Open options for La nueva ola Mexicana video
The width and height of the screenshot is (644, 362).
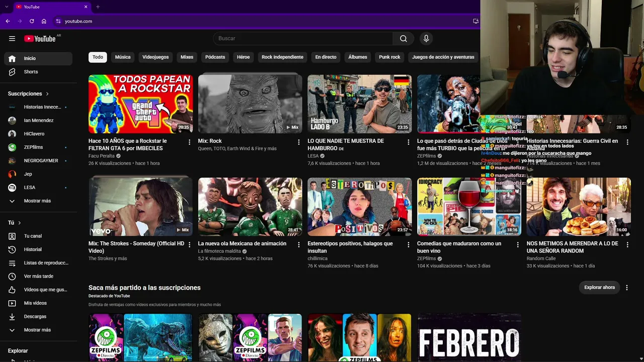299,245
